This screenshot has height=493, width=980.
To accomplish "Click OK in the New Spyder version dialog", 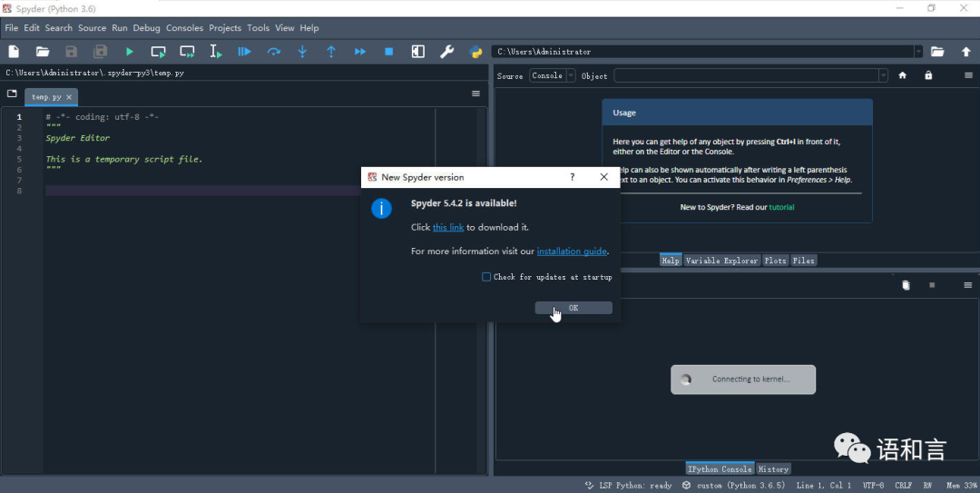I will pyautogui.click(x=573, y=308).
